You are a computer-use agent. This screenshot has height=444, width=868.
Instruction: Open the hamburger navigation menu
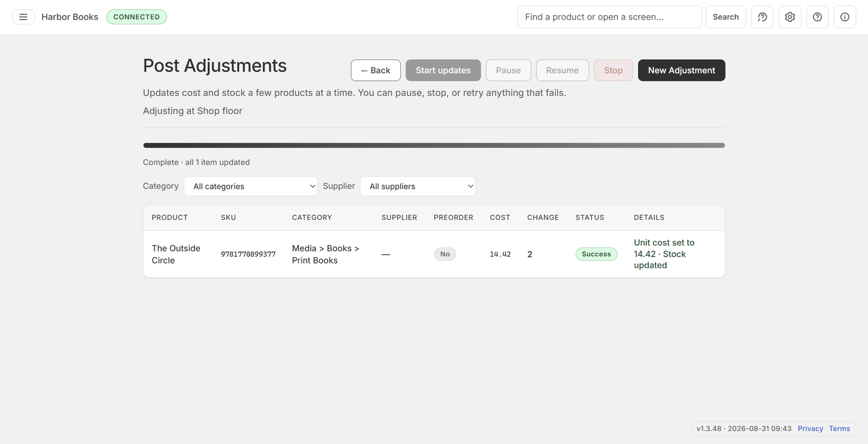[x=23, y=17]
